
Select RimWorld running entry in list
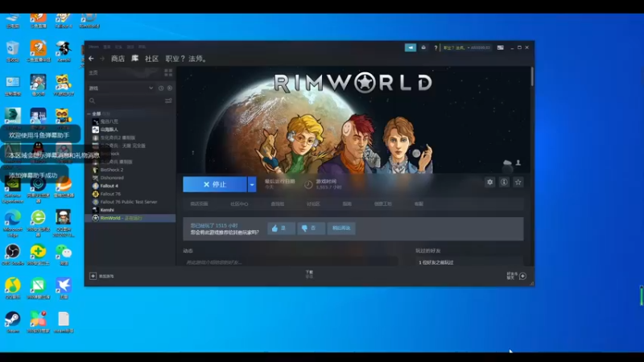pos(130,218)
